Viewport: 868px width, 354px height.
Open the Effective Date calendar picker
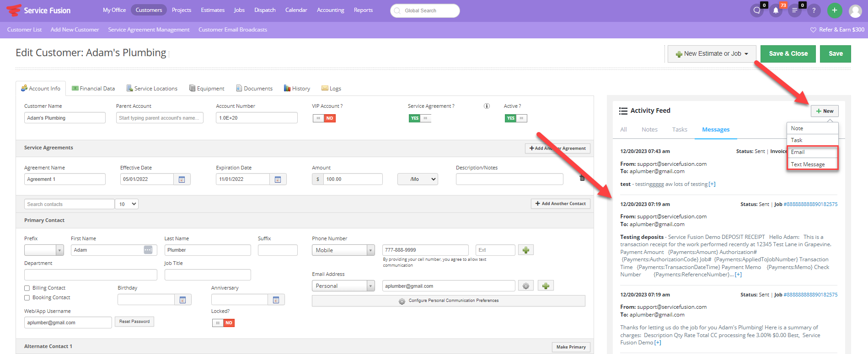[182, 179]
